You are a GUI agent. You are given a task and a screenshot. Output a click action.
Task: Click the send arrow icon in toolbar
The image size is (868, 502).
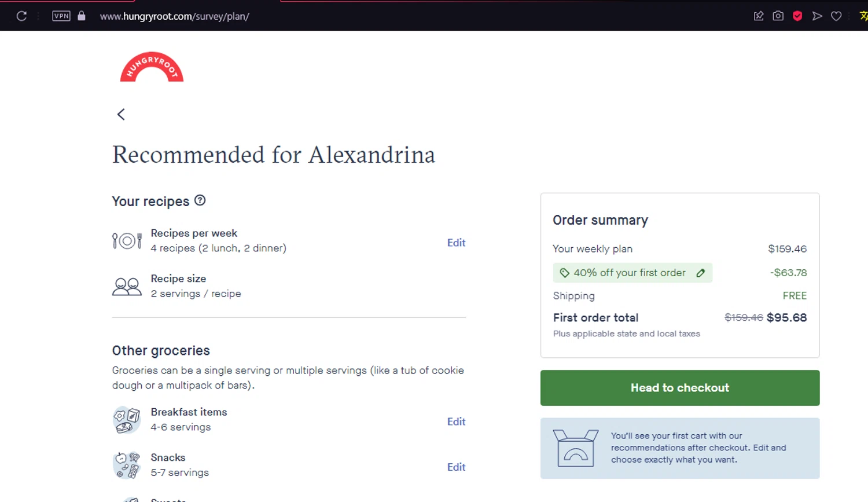[817, 16]
